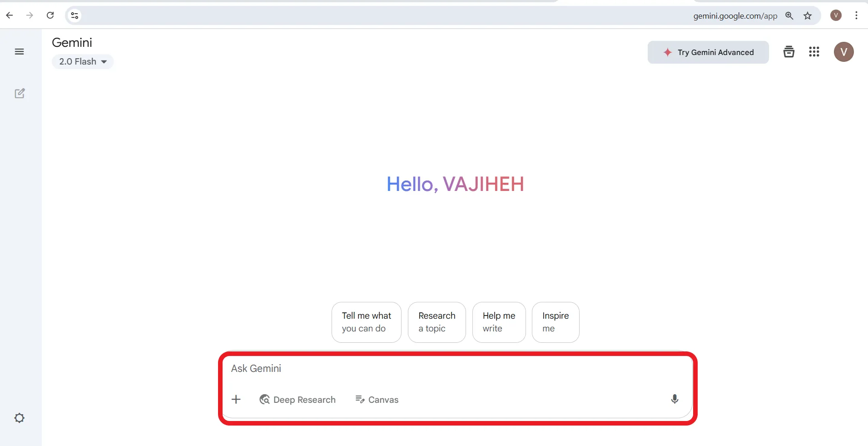Open Settings gear in the sidebar

(x=19, y=418)
